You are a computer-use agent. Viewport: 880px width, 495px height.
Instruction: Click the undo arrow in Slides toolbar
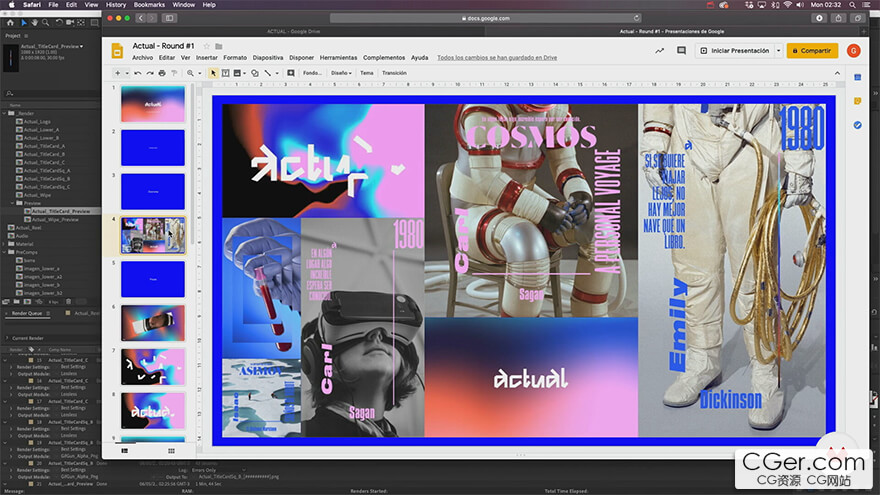(138, 73)
